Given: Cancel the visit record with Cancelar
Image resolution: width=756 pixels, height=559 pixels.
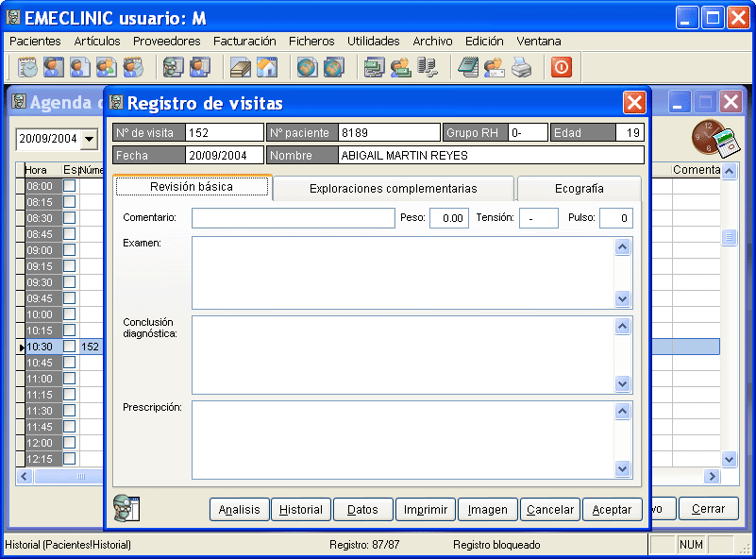Looking at the screenshot, I should tap(550, 509).
